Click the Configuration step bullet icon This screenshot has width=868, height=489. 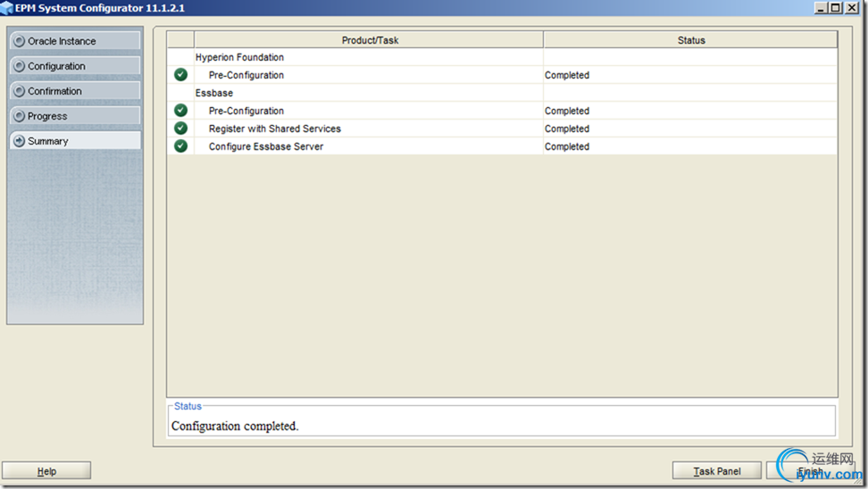coord(20,66)
